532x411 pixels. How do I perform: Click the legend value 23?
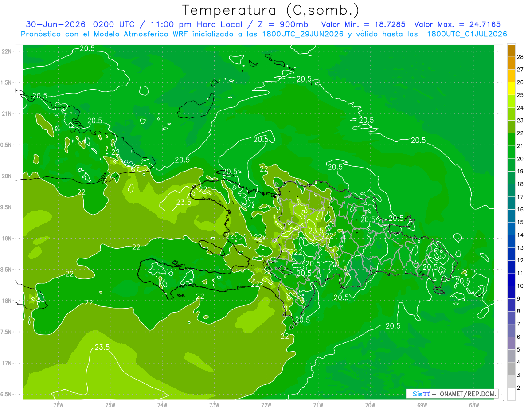pyautogui.click(x=520, y=121)
